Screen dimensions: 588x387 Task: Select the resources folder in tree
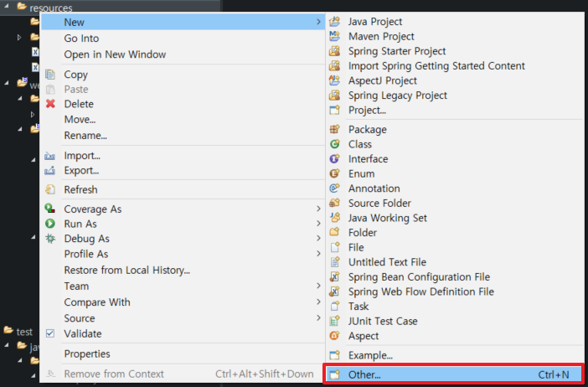[x=51, y=8]
